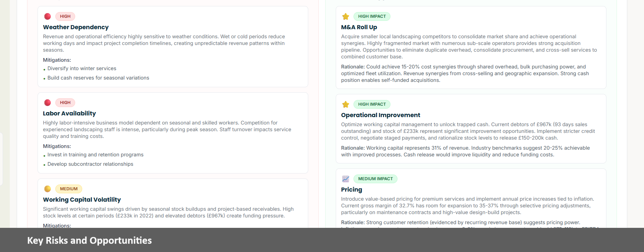Screen dimensions: 644x252
Task: Click the HIGH IMPACT badge on Operational Improvement
Action: [x=372, y=104]
